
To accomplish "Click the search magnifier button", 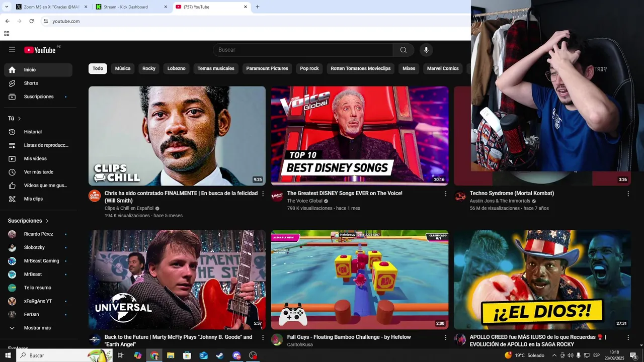I will tap(404, 50).
